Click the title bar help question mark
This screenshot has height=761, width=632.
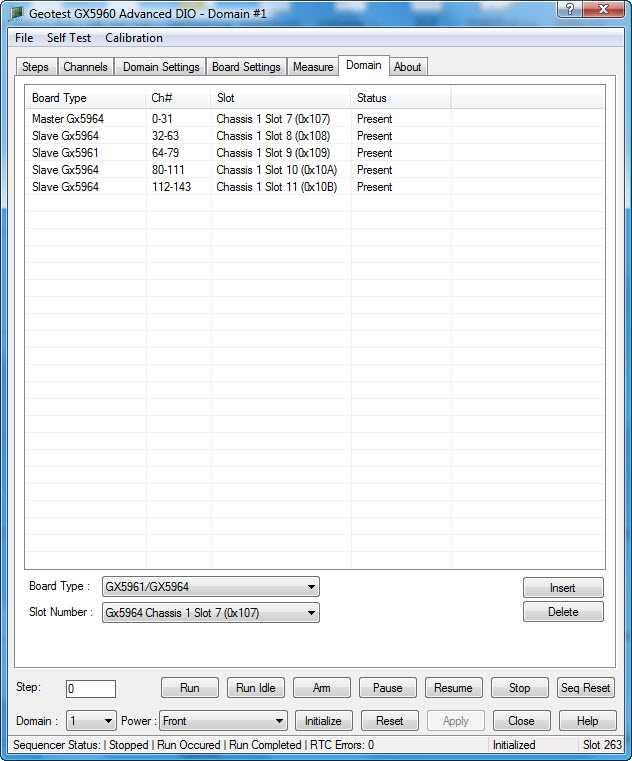pos(570,9)
